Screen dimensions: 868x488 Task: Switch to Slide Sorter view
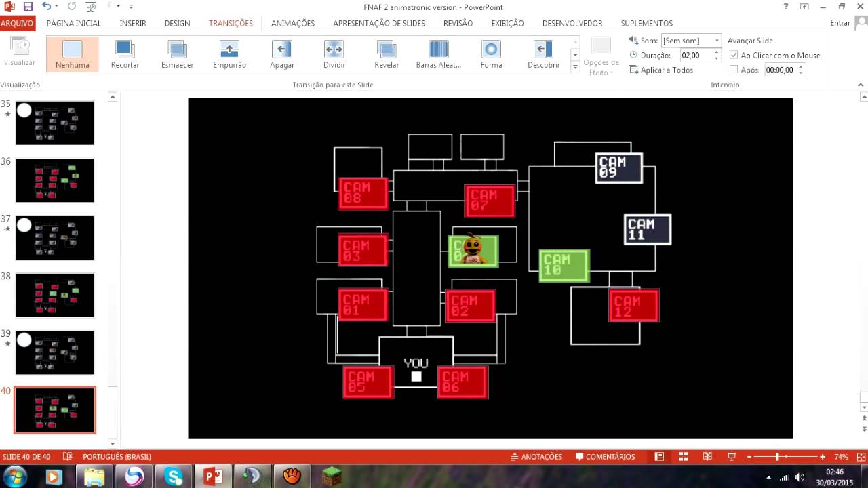coord(684,457)
